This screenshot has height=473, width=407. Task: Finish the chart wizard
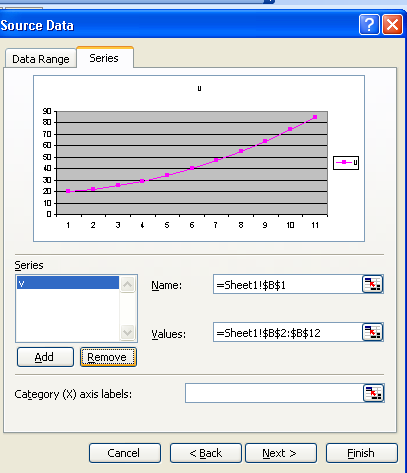362,453
